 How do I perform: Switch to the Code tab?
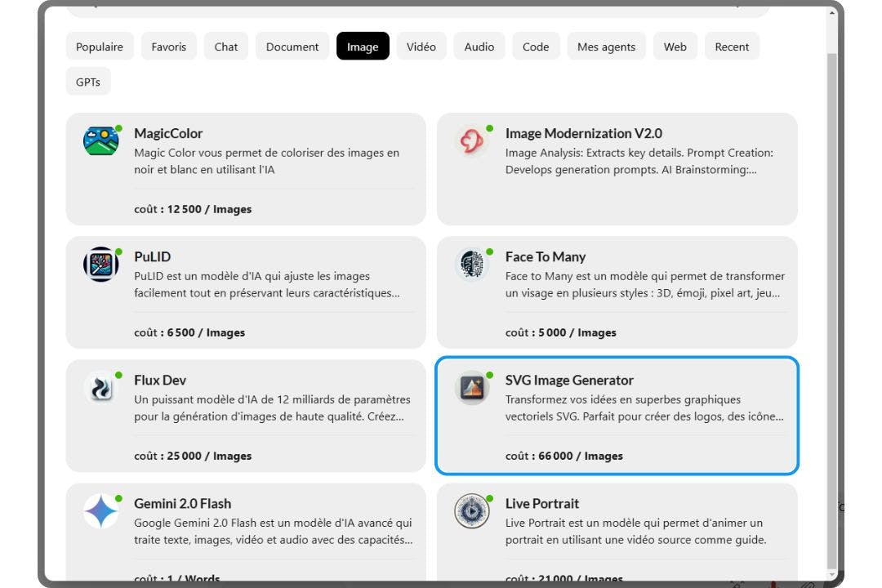(x=536, y=47)
